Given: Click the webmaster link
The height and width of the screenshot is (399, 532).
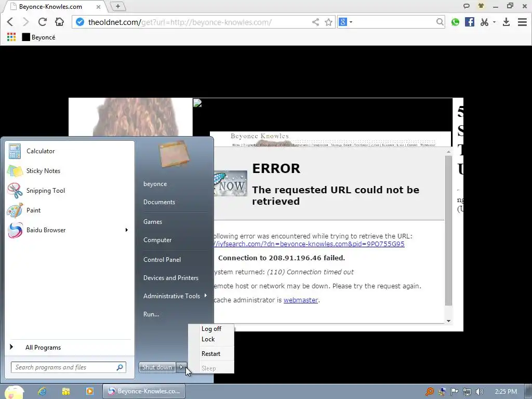Looking at the screenshot, I should click(301, 300).
